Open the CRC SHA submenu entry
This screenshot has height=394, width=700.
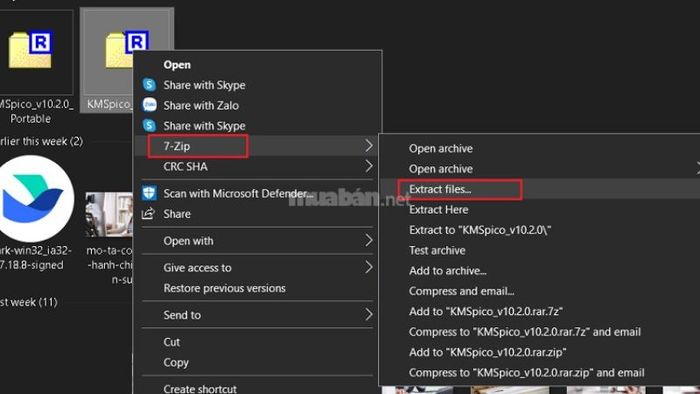point(257,166)
